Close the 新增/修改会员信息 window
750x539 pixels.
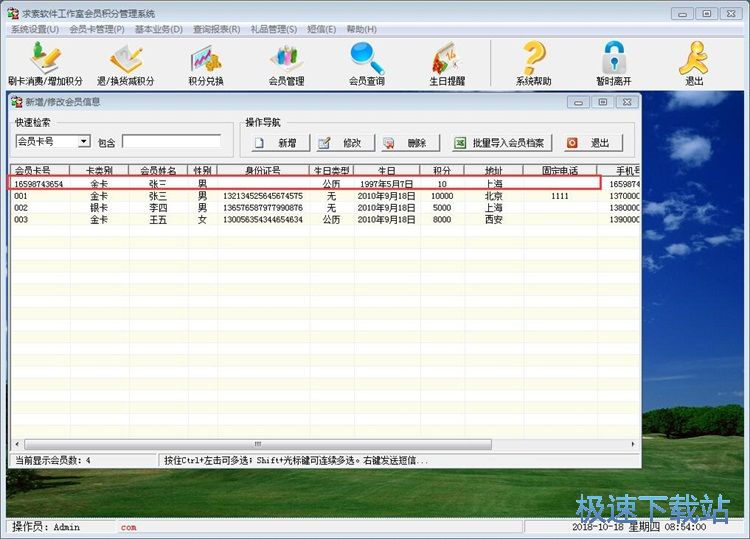tap(627, 102)
